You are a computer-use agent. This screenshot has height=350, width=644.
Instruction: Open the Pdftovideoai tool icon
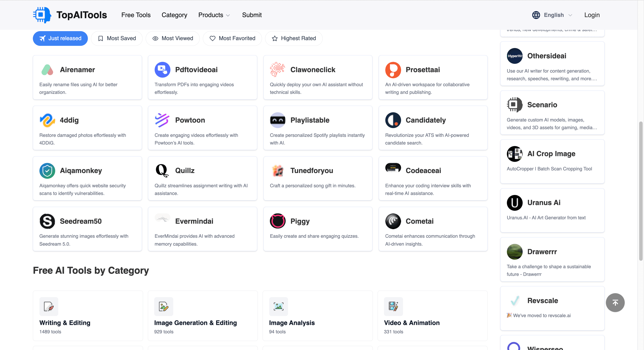click(163, 70)
